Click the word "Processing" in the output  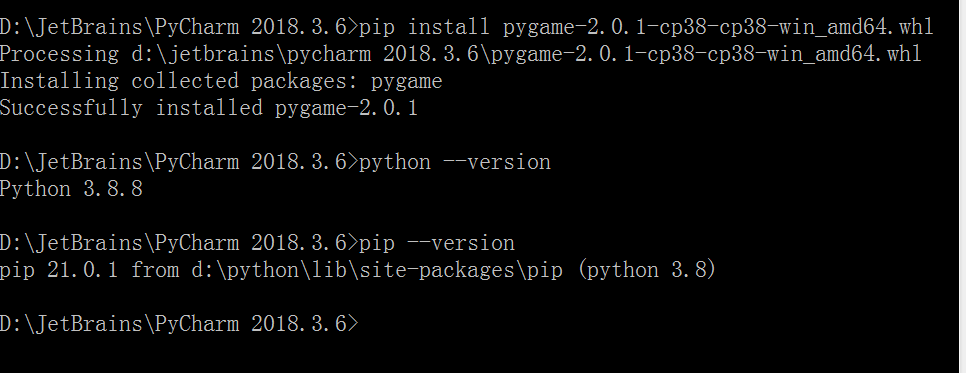59,54
